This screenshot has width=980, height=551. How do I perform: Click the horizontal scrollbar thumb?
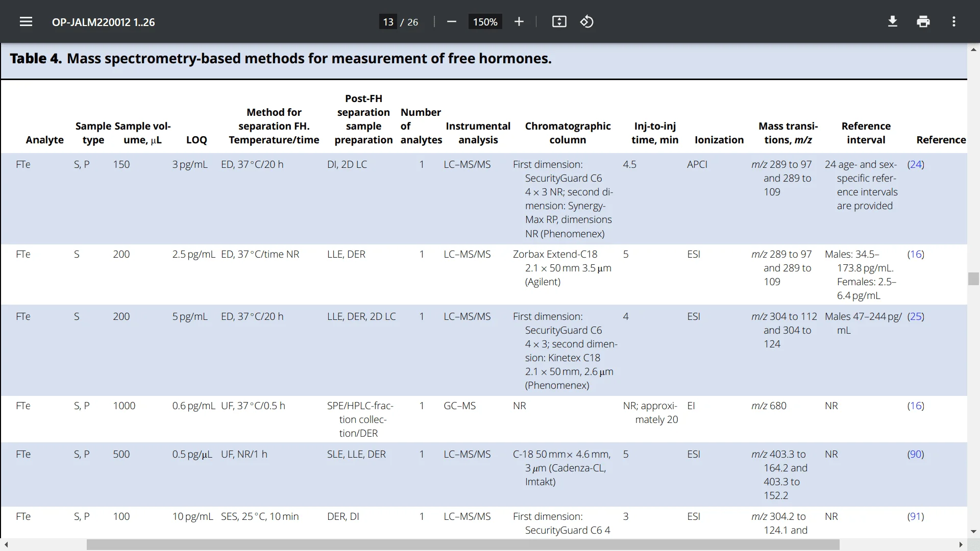463,545
